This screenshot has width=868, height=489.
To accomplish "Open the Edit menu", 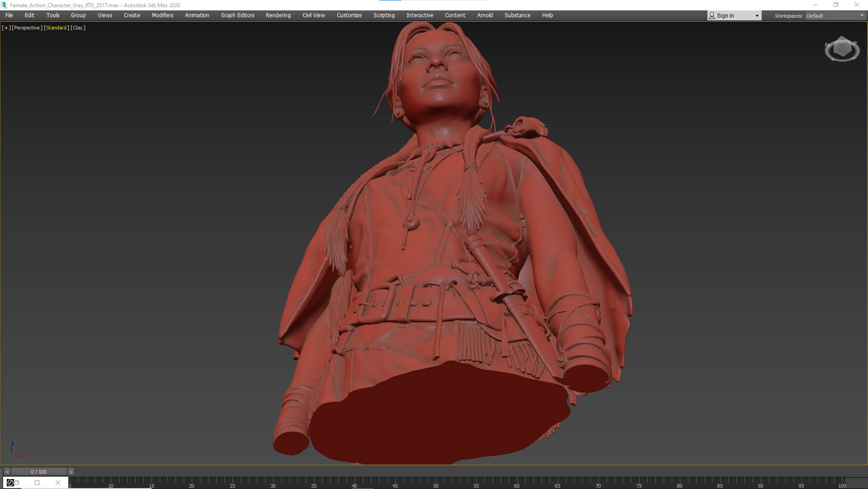I will coord(29,15).
